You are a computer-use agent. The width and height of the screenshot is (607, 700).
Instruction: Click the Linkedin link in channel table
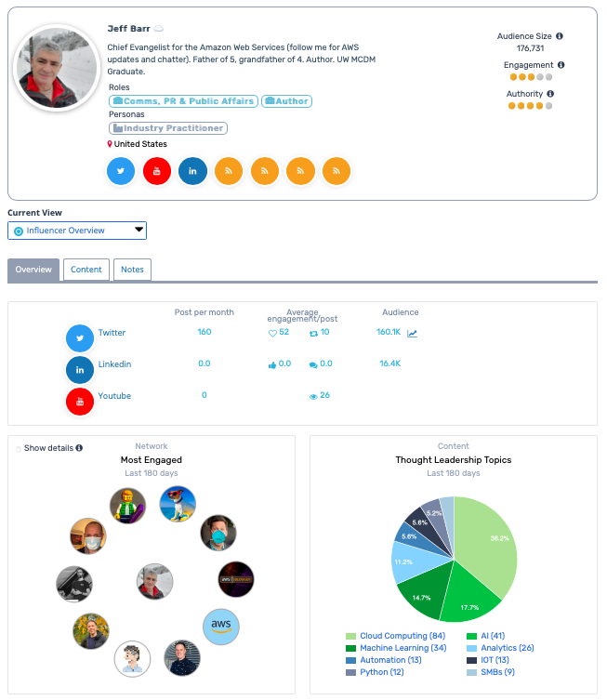pos(114,364)
